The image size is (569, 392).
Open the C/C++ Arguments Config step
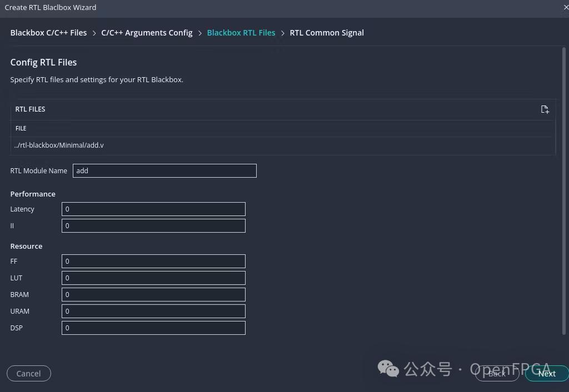click(147, 33)
